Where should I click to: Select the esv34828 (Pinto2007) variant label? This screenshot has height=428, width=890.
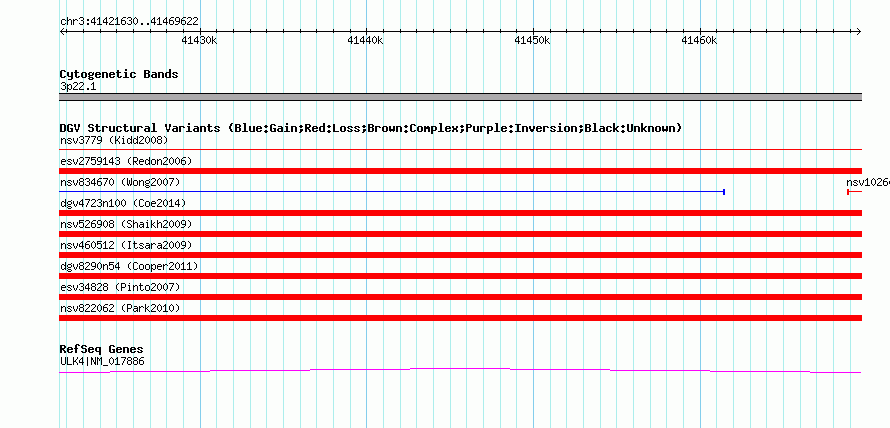click(120, 287)
